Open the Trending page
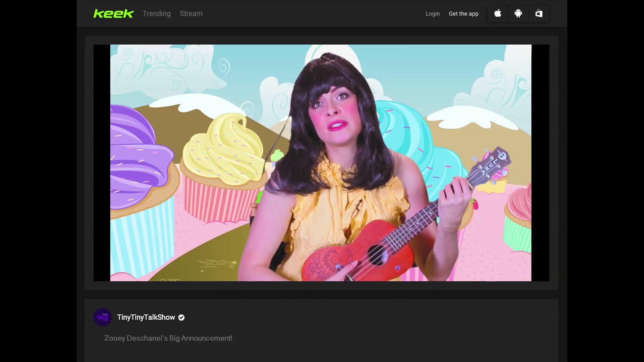Viewport: 644px width, 362px height. [x=157, y=13]
